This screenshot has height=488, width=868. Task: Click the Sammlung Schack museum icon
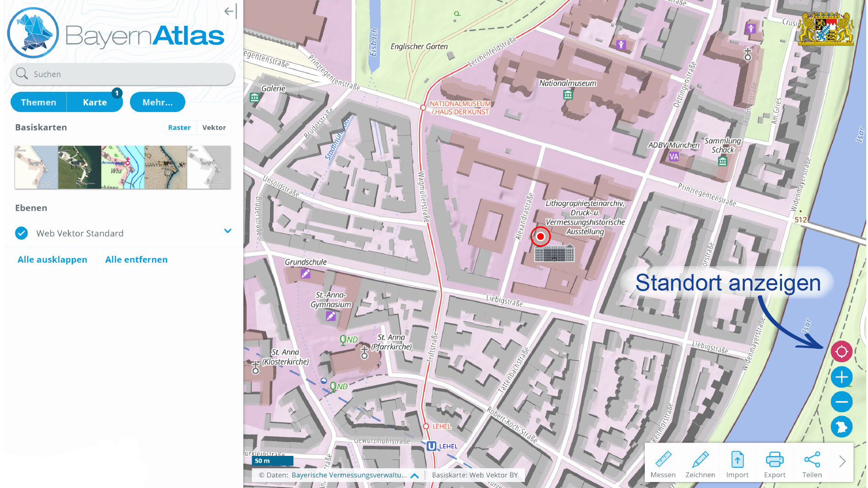tap(723, 161)
